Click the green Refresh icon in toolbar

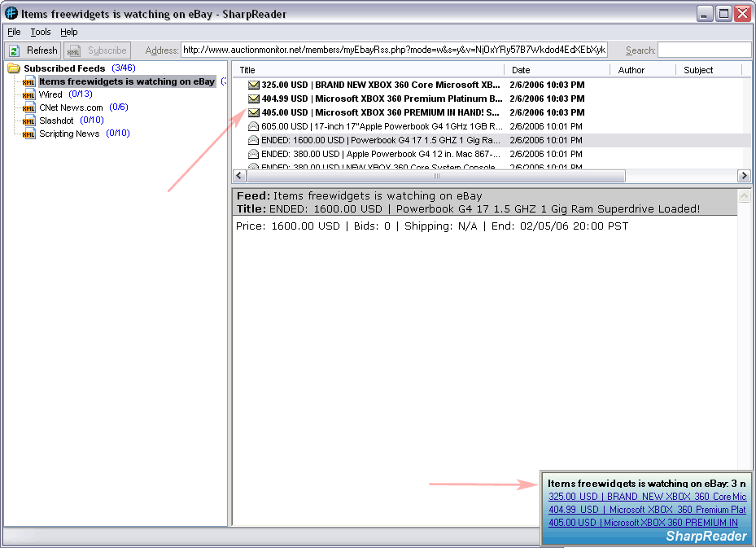[x=14, y=50]
